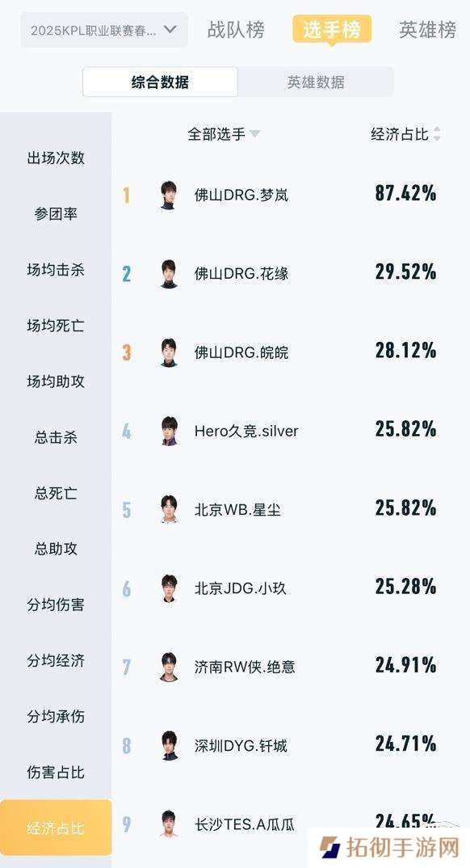Click 深圳DYG.钎城 player avatar
The image size is (470, 868).
click(169, 745)
